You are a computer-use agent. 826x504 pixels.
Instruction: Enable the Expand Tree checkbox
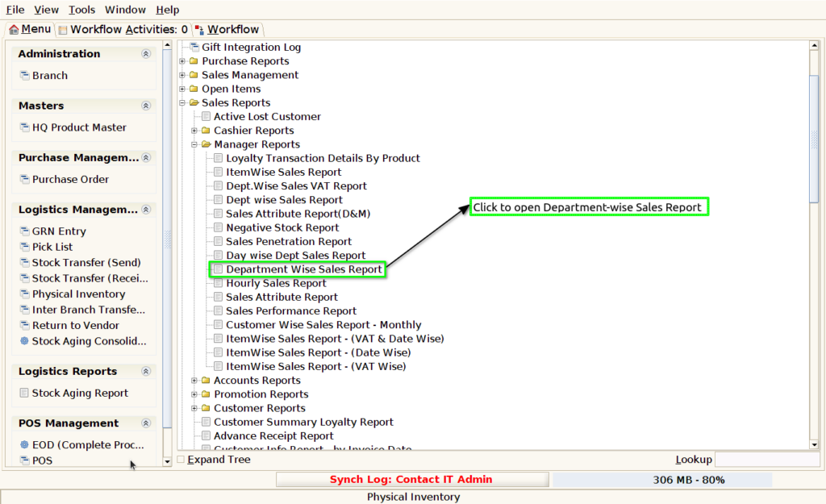[x=181, y=460]
